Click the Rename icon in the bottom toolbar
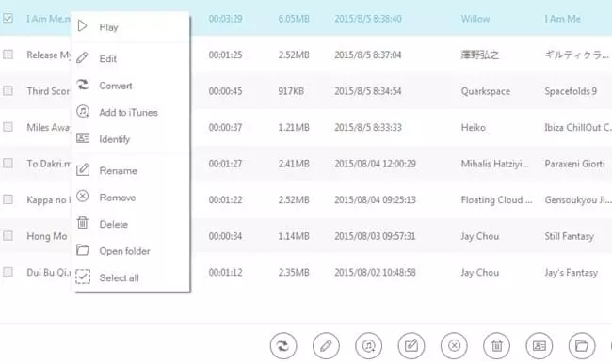612x364 pixels. coord(411,346)
